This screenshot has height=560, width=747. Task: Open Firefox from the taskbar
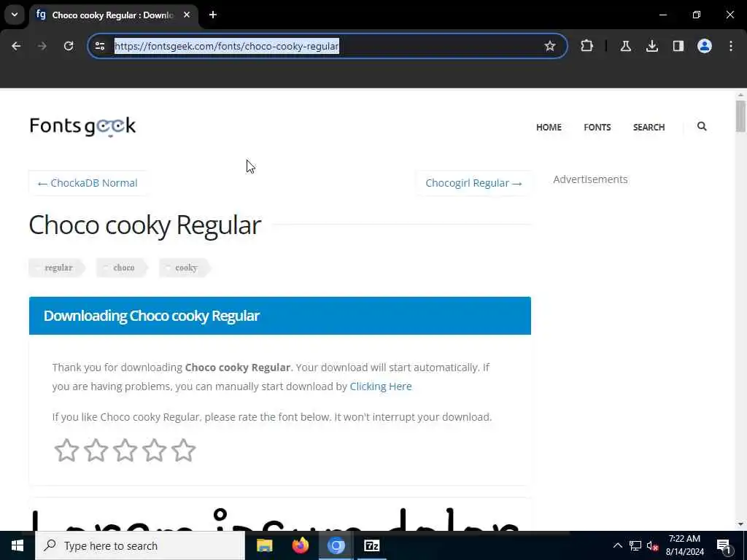[x=300, y=545]
